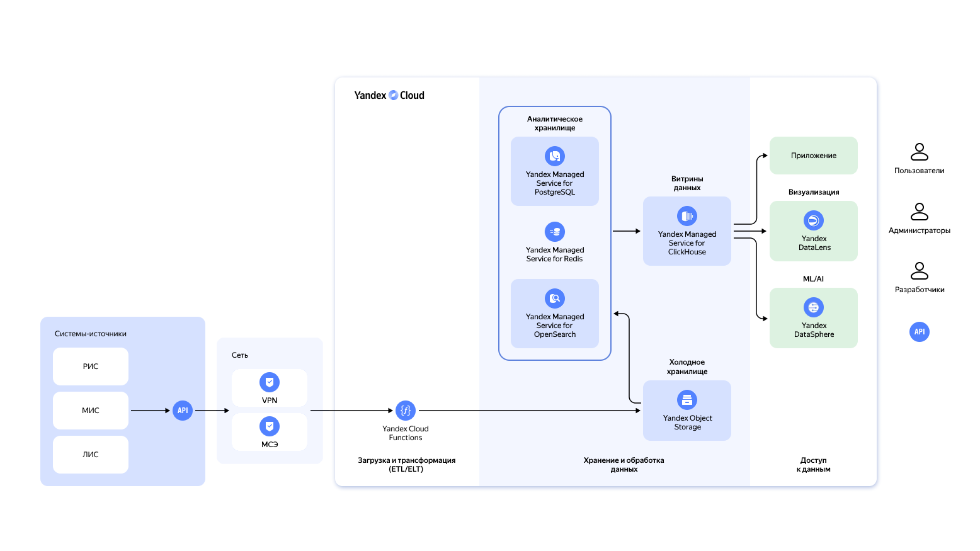This screenshot has height=551, width=980.
Task: Select the МИС source system box
Action: [x=91, y=411]
